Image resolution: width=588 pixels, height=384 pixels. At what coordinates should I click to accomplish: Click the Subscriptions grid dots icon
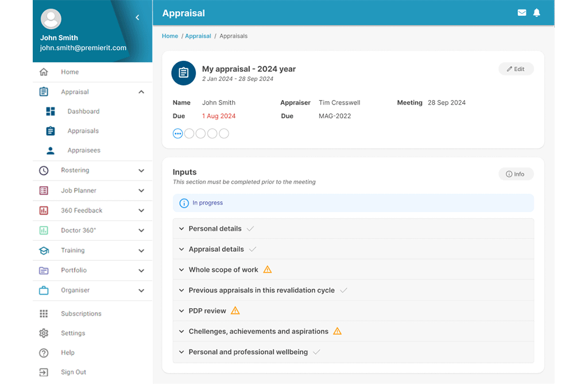coord(44,313)
